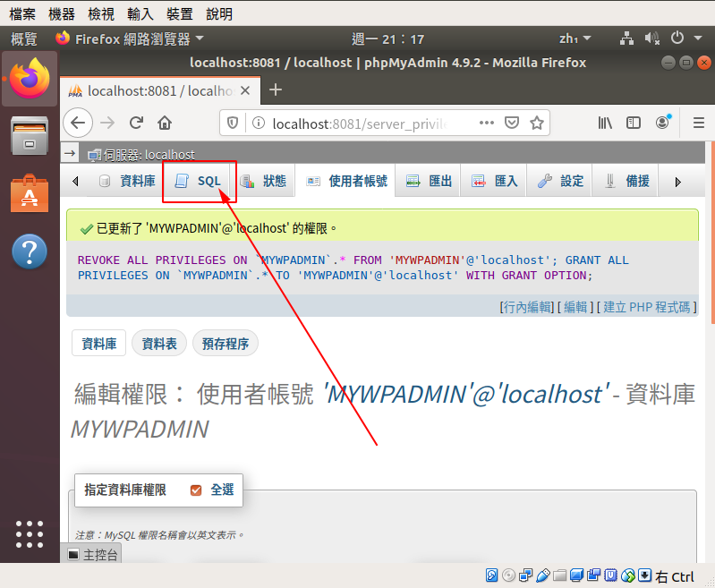This screenshot has width=715, height=588.
Task: Open the 檢視 menu
Action: 101,13
